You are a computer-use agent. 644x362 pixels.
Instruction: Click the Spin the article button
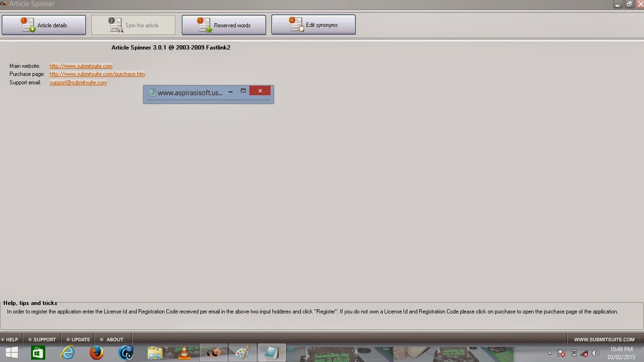pos(133,25)
